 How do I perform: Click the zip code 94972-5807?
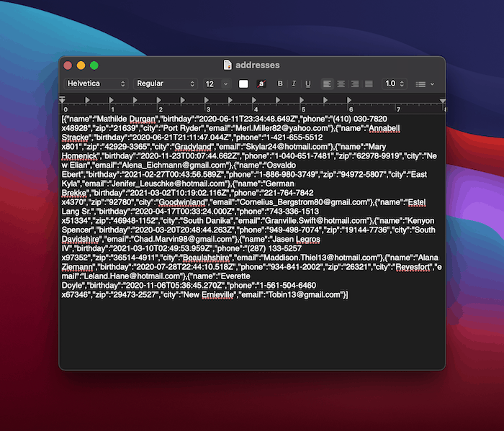tap(361, 175)
